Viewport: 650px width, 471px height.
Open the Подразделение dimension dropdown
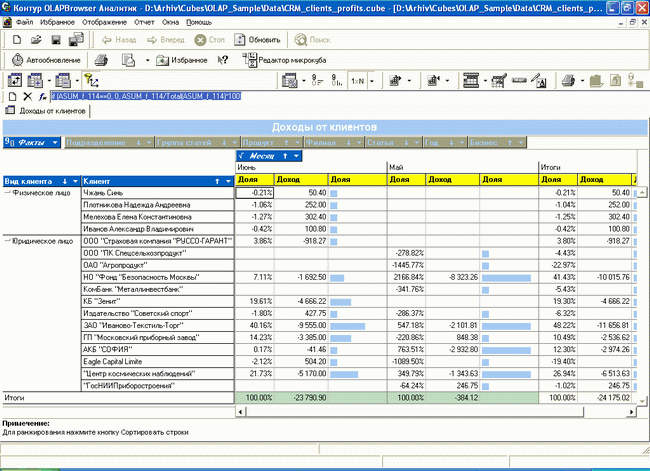(149, 143)
